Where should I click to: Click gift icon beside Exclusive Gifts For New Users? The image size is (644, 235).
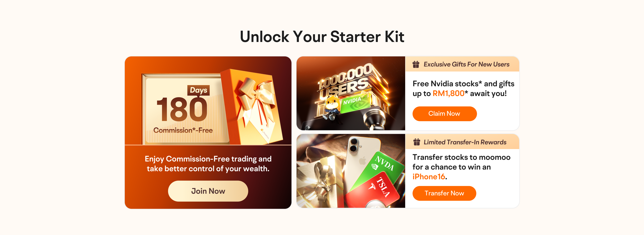click(416, 64)
